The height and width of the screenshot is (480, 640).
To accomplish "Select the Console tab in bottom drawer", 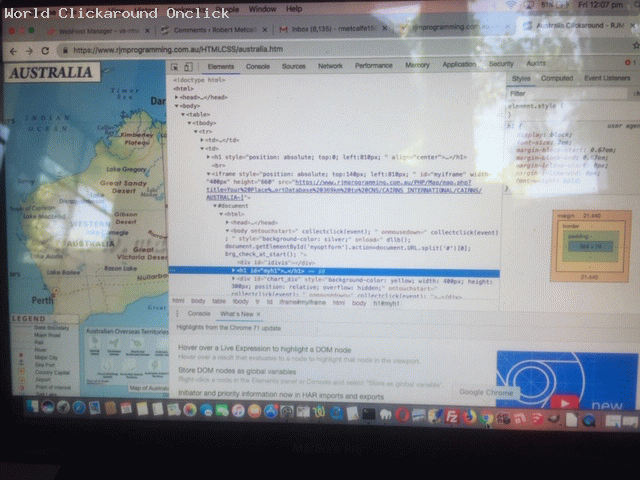I will tap(199, 313).
